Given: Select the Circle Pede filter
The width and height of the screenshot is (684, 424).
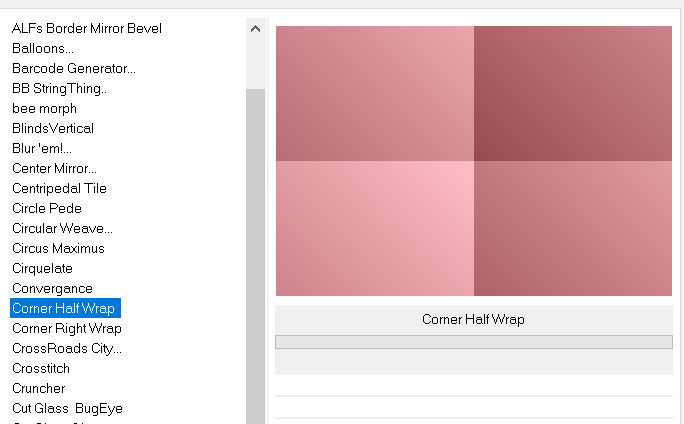Looking at the screenshot, I should 46,208.
